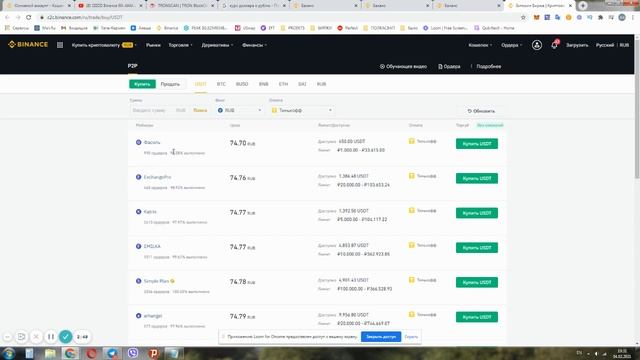Switch to the DAI tab
The width and height of the screenshot is (640, 360).
click(302, 84)
